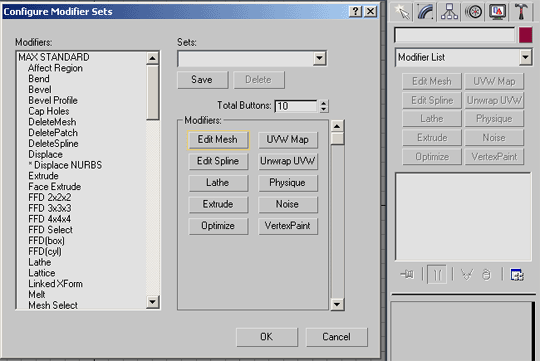This screenshot has height=361, width=540.
Task: Open the Motion panel wheel icon
Action: (x=474, y=12)
